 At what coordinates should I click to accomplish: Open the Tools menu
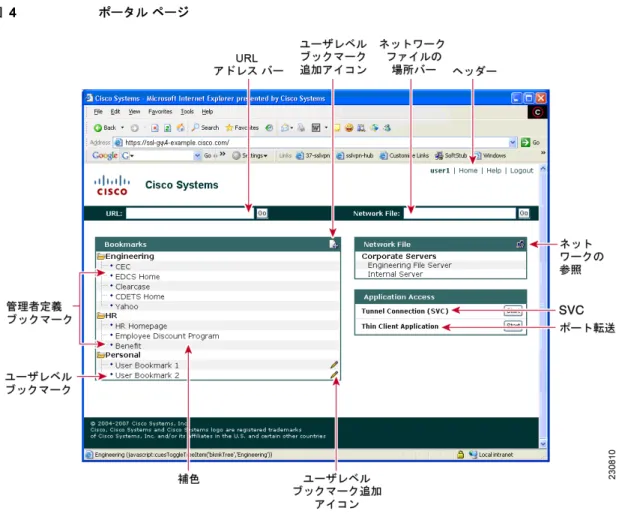187,112
